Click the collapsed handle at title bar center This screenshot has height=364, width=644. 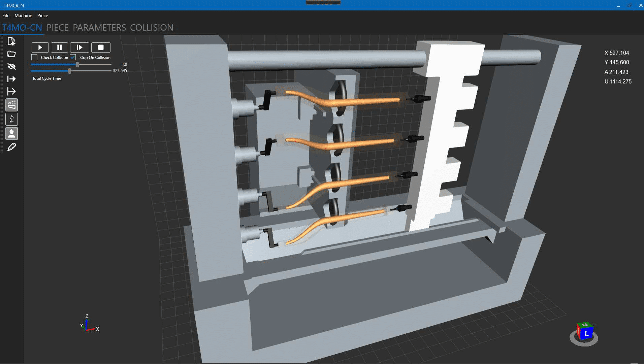[323, 2]
